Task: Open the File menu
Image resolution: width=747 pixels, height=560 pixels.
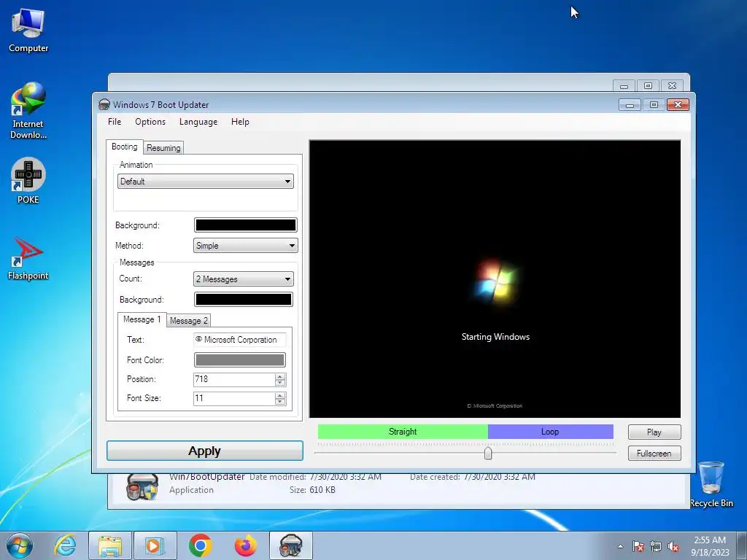Action: [x=115, y=122]
